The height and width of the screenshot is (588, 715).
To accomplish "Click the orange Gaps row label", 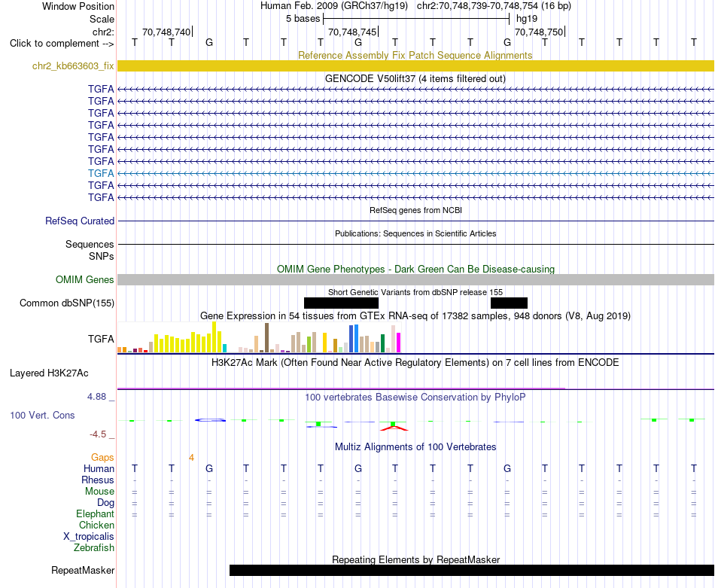I will (x=102, y=457).
